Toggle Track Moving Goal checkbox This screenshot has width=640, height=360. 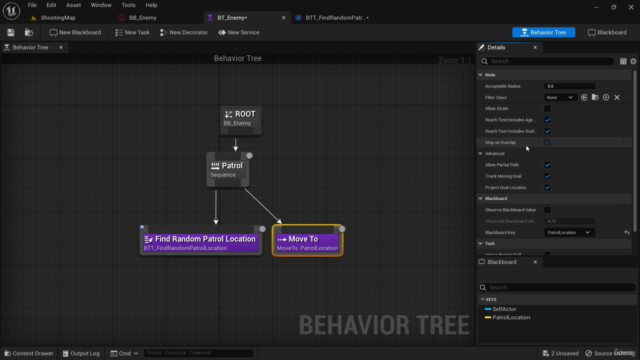[x=547, y=176]
